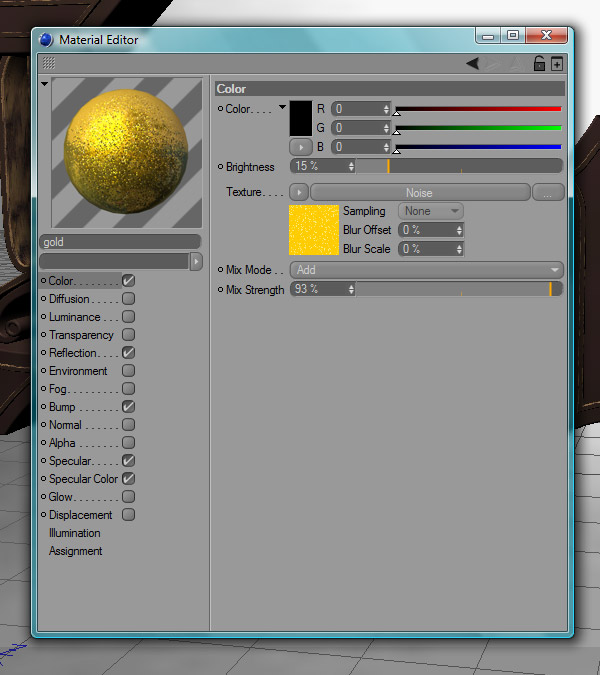Click the R value stepper arrows
The height and width of the screenshot is (675, 600).
point(386,109)
